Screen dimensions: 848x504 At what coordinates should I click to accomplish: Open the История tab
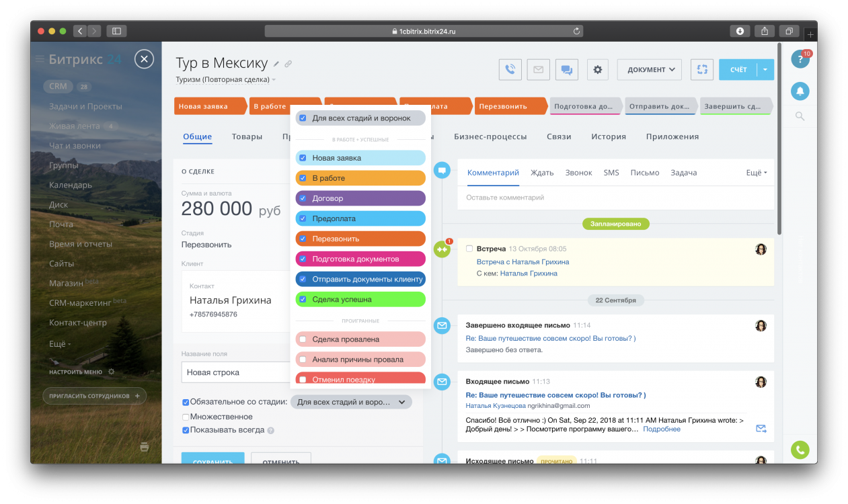click(609, 136)
